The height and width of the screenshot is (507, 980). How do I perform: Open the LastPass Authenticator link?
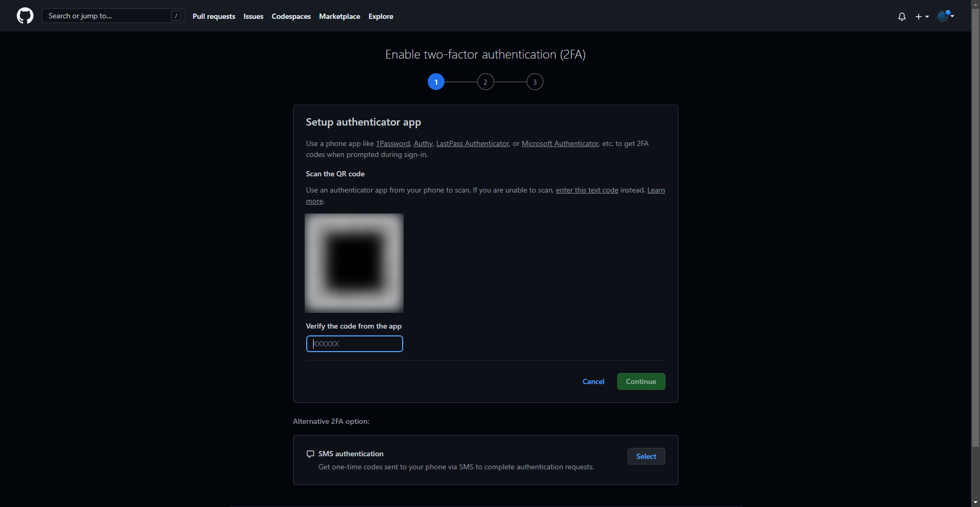tap(472, 143)
